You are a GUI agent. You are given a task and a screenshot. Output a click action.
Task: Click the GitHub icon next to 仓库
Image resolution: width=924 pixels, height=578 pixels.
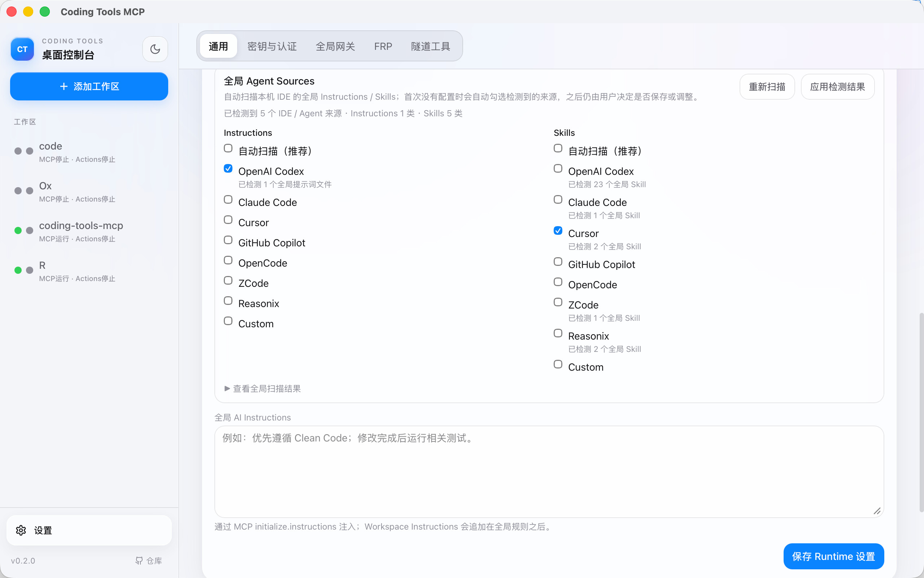tap(139, 560)
